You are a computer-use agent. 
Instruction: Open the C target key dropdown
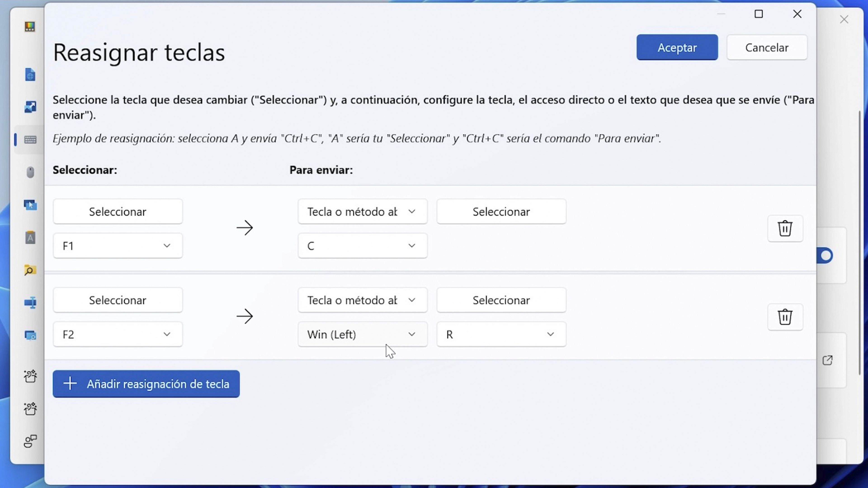(x=363, y=246)
